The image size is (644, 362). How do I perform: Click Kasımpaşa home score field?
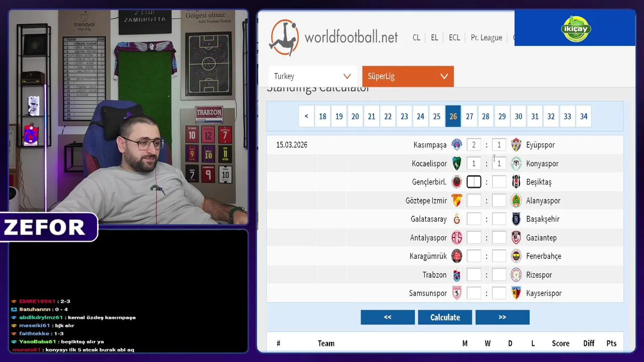[x=473, y=145]
